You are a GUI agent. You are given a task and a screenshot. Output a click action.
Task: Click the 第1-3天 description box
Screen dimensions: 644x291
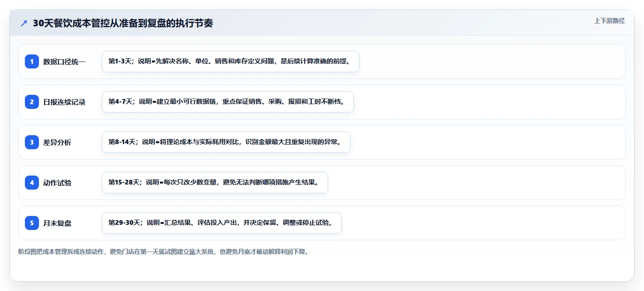pos(230,61)
